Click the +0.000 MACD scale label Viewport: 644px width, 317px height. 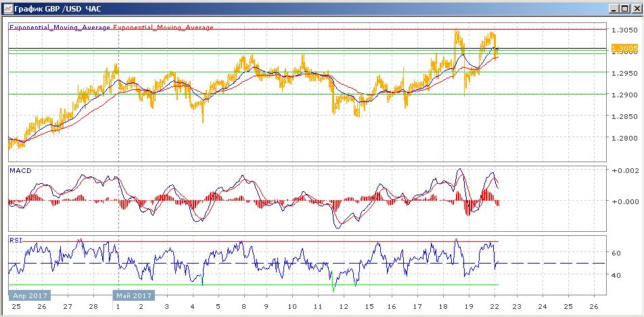625,201
